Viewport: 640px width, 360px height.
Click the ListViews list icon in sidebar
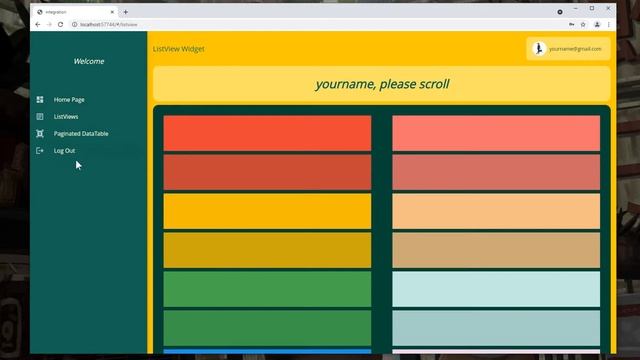(x=40, y=117)
